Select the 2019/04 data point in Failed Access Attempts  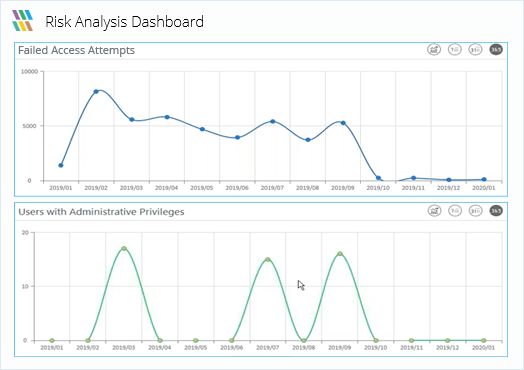[x=167, y=117]
